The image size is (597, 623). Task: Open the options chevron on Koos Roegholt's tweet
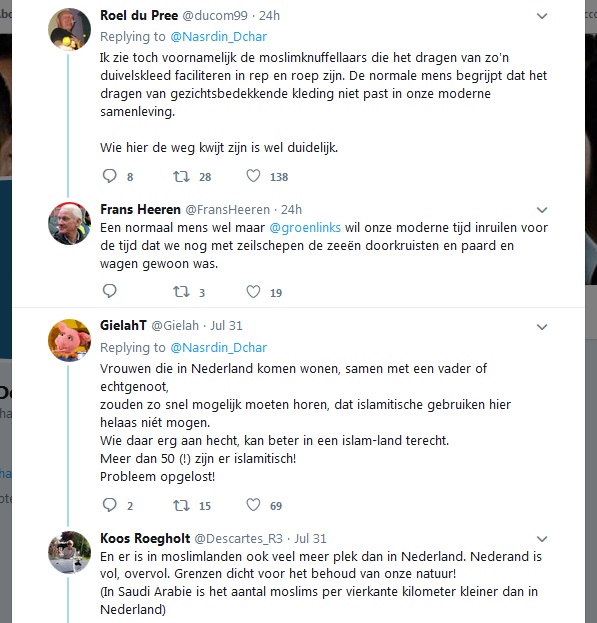(542, 539)
